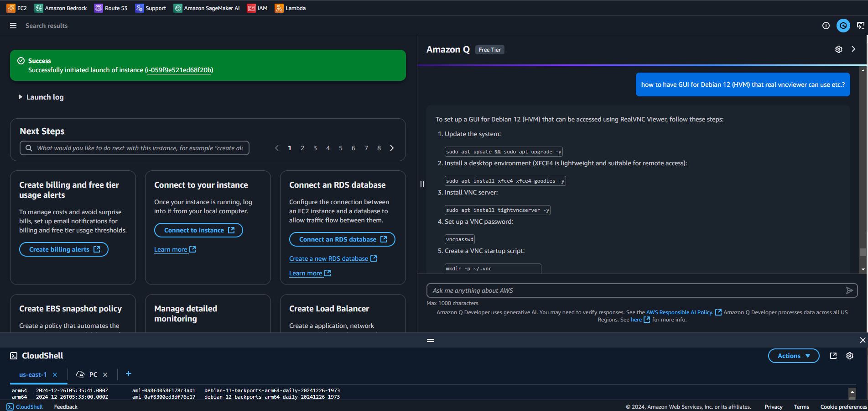
Task: Collapse the Amazon Q panel
Action: point(853,49)
